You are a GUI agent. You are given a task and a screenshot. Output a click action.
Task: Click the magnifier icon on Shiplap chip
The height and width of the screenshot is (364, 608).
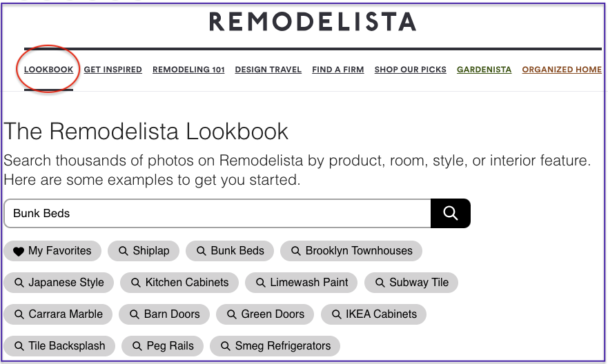(x=124, y=251)
